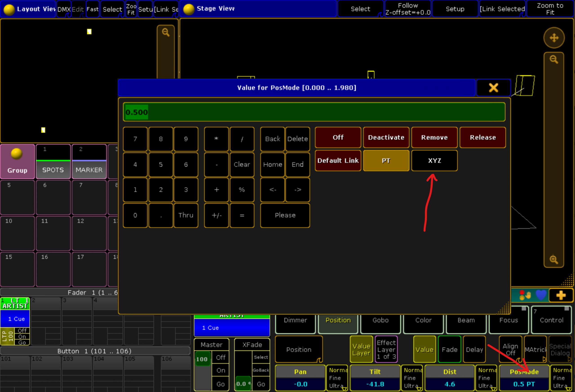Open the Pan resolution Normal/Fine/Ultra selector
The width and height of the screenshot is (575, 392).
tap(337, 378)
